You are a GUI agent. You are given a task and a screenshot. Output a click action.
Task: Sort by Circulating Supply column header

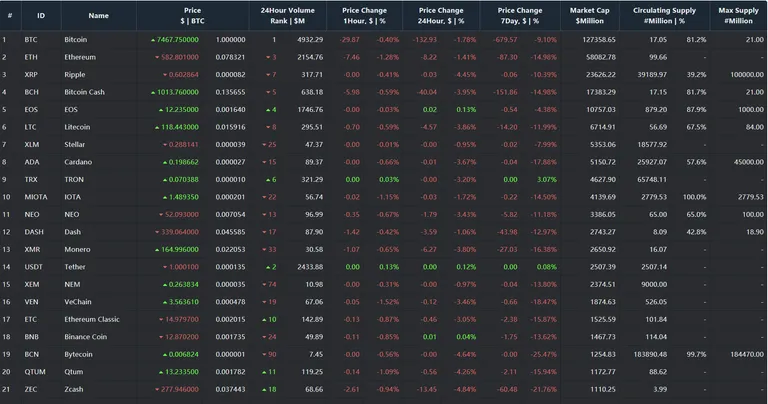(x=664, y=16)
